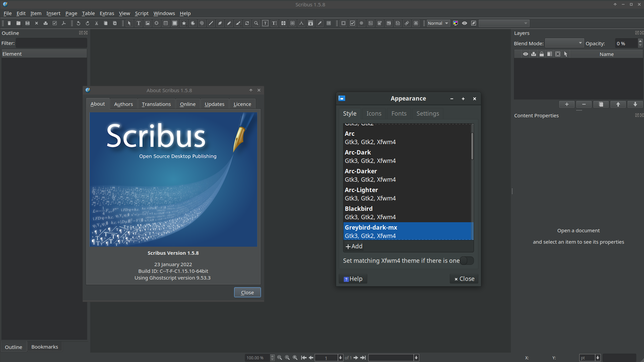The image size is (644, 362).
Task: Open the Extras menu
Action: click(x=107, y=13)
